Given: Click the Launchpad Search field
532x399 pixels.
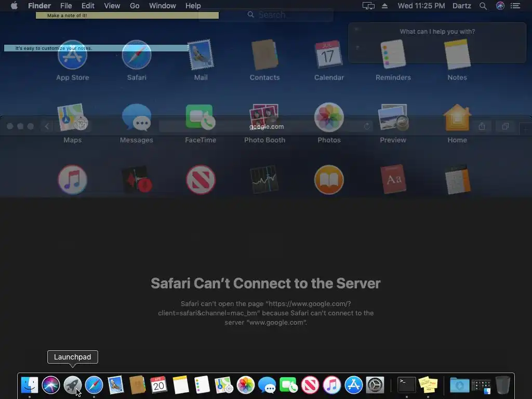Looking at the screenshot, I should 265,15.
